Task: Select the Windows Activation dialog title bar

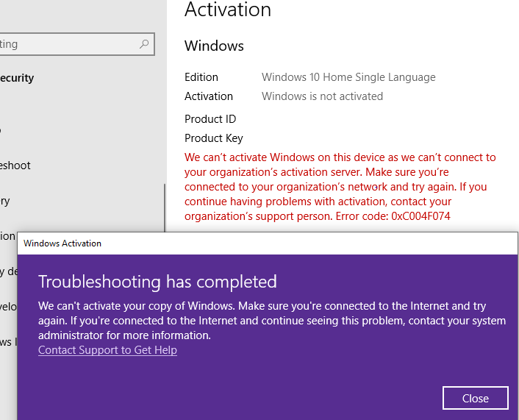Action: pos(268,243)
